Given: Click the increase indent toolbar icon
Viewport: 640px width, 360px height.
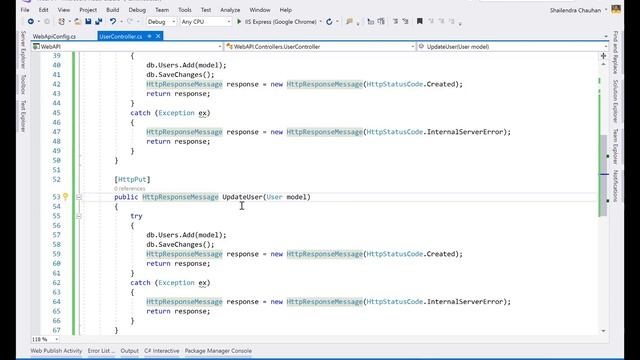Looking at the screenshot, I should tap(381, 22).
